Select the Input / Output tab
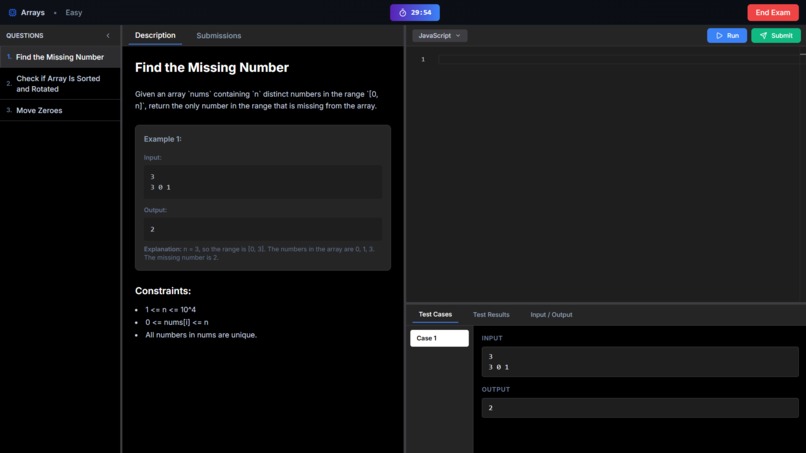The width and height of the screenshot is (806, 453). click(551, 314)
